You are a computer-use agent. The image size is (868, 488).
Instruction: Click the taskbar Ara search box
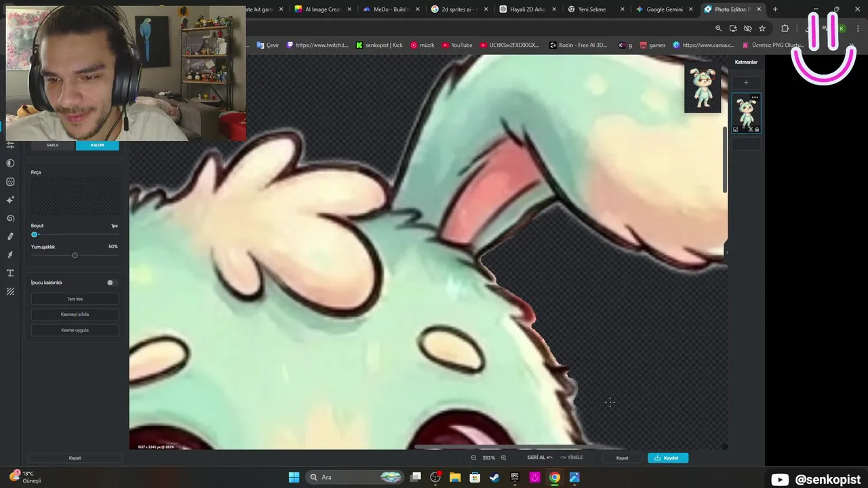coord(356,477)
